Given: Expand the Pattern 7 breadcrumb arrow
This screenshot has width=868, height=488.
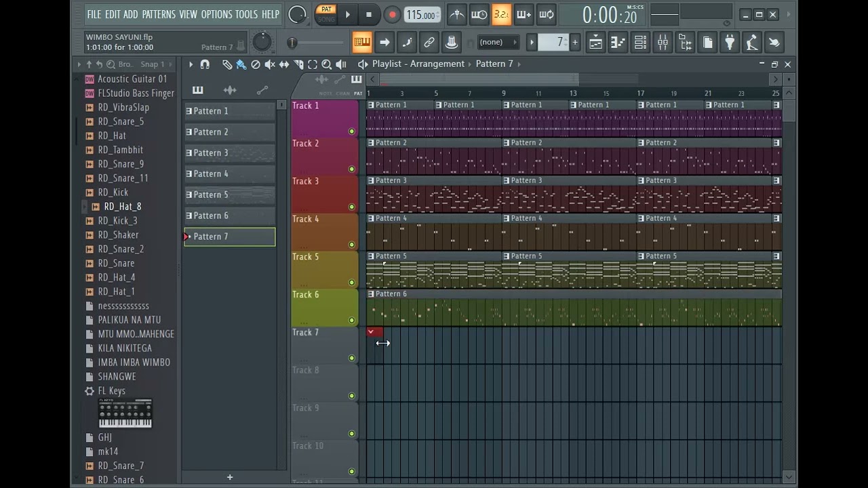Looking at the screenshot, I should (519, 64).
